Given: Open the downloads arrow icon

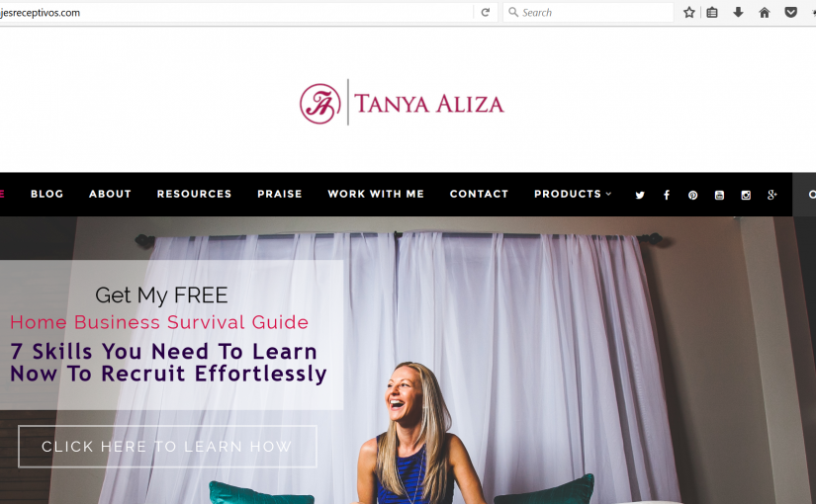Looking at the screenshot, I should (738, 13).
